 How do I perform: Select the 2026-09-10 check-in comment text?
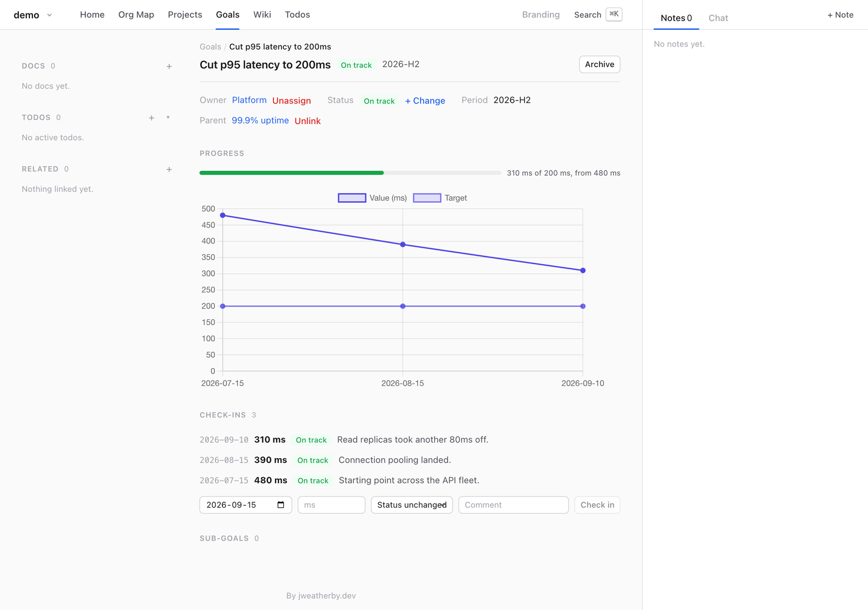[x=413, y=440]
